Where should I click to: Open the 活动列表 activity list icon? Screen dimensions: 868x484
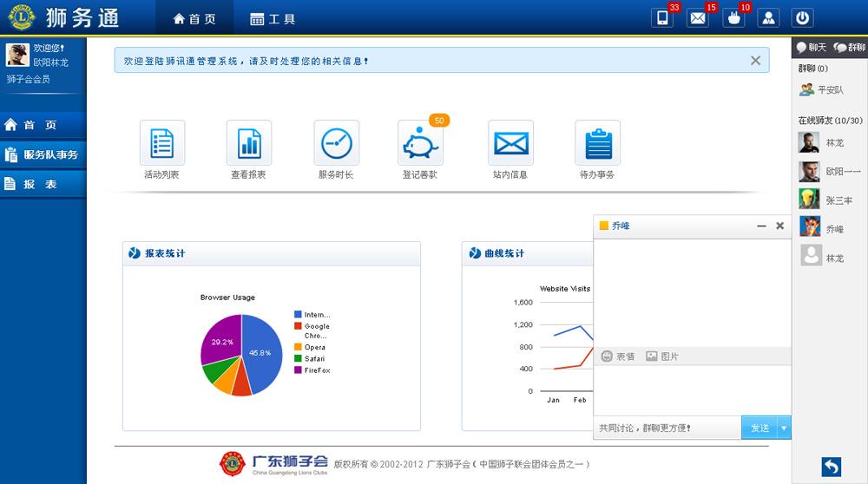162,143
